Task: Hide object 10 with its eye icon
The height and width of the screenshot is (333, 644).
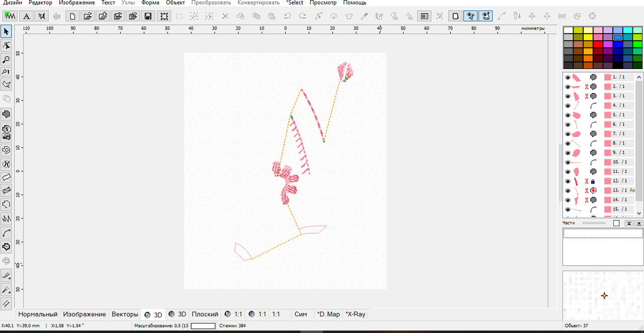Action: (x=568, y=162)
